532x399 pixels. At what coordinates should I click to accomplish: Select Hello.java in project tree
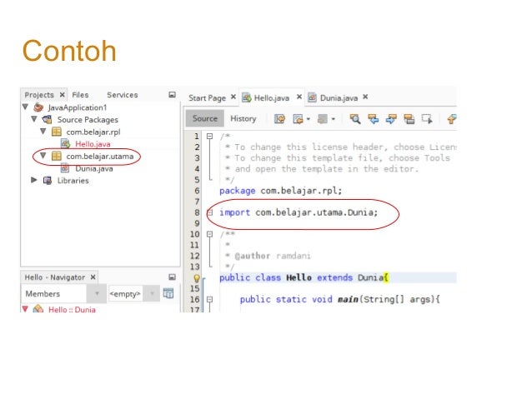tap(93, 144)
